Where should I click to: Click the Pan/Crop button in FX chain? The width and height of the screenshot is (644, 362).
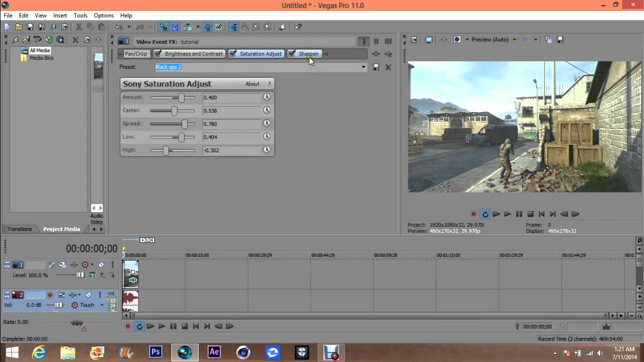click(x=136, y=54)
